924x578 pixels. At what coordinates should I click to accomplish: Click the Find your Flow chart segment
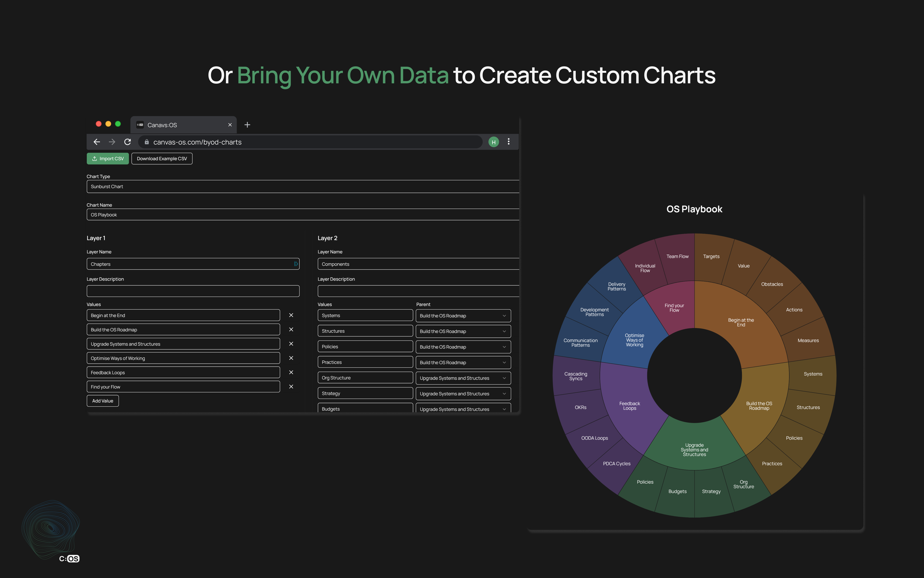(x=674, y=308)
